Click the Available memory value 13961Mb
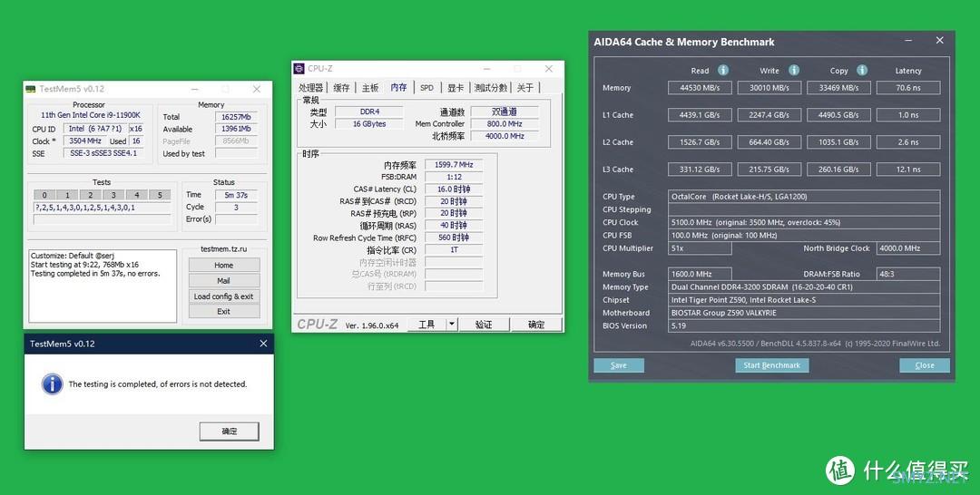The height and width of the screenshot is (495, 980). (x=236, y=129)
